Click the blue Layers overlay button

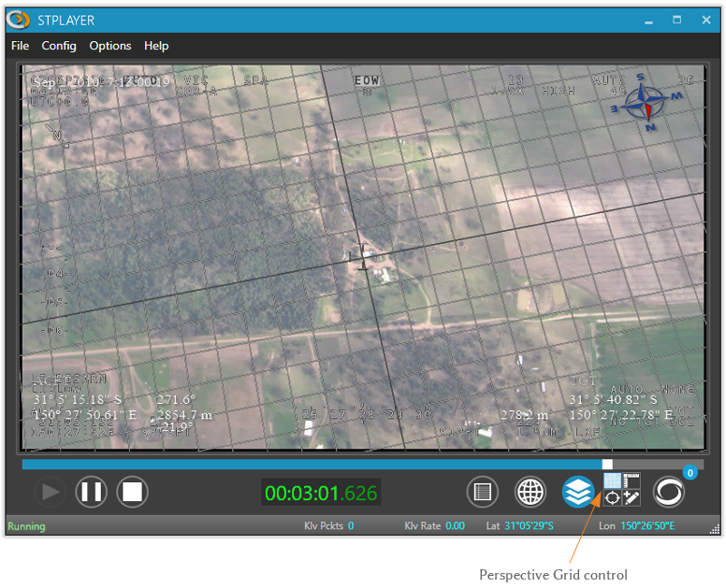pyautogui.click(x=578, y=492)
